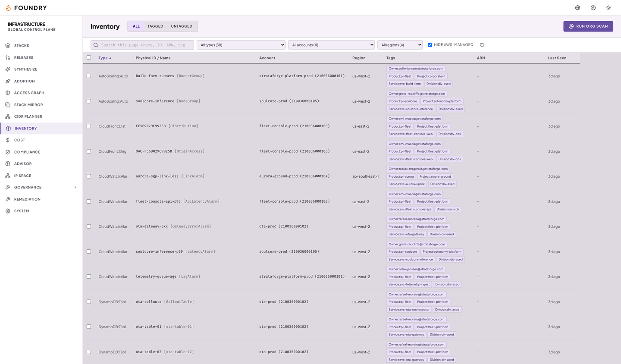Open the user account icon
Image resolution: width=621 pixels, height=364 pixels.
(x=593, y=8)
